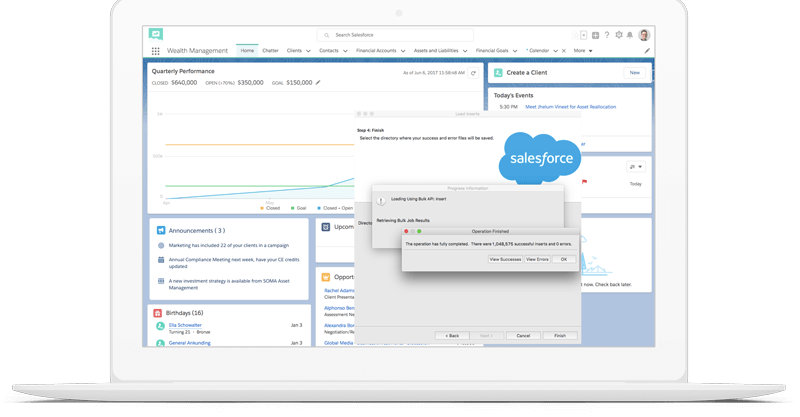Switch to the Chatter tab
Image resolution: width=800 pixels, height=417 pixels.
click(271, 50)
